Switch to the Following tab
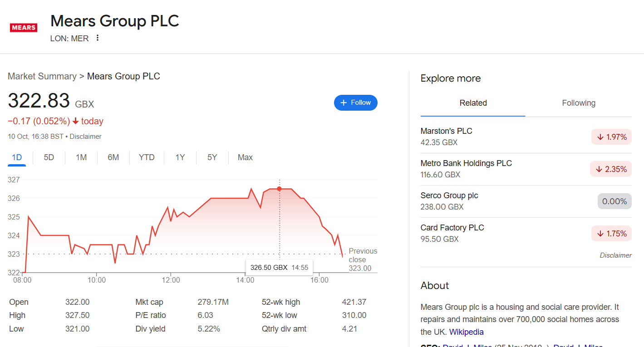Screen dimensions: 644x347 pyautogui.click(x=578, y=103)
